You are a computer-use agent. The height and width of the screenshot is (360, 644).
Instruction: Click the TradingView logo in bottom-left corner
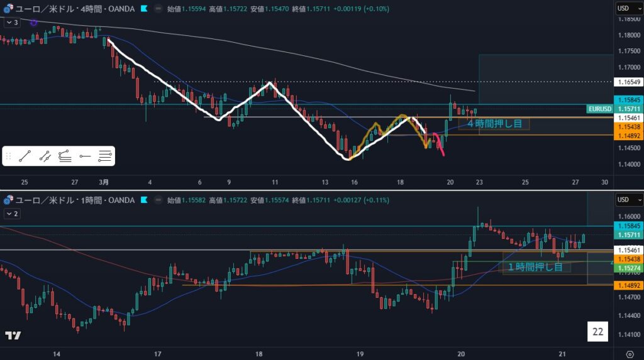click(x=12, y=335)
